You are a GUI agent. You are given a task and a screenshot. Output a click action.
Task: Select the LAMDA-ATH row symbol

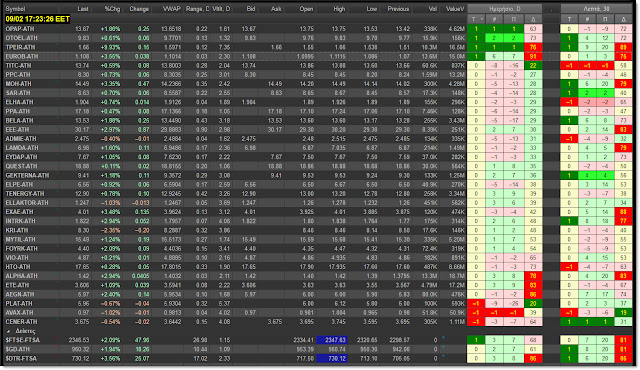(22, 148)
